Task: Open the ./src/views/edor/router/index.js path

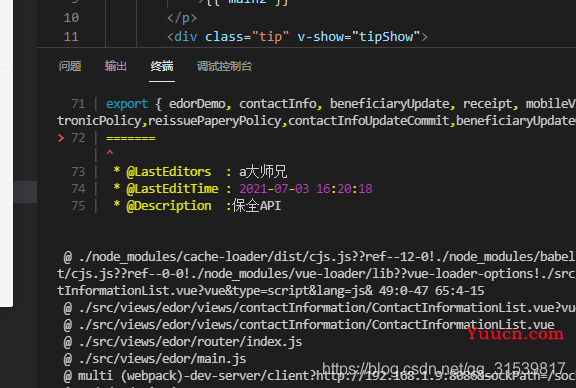Action: click(x=190, y=342)
